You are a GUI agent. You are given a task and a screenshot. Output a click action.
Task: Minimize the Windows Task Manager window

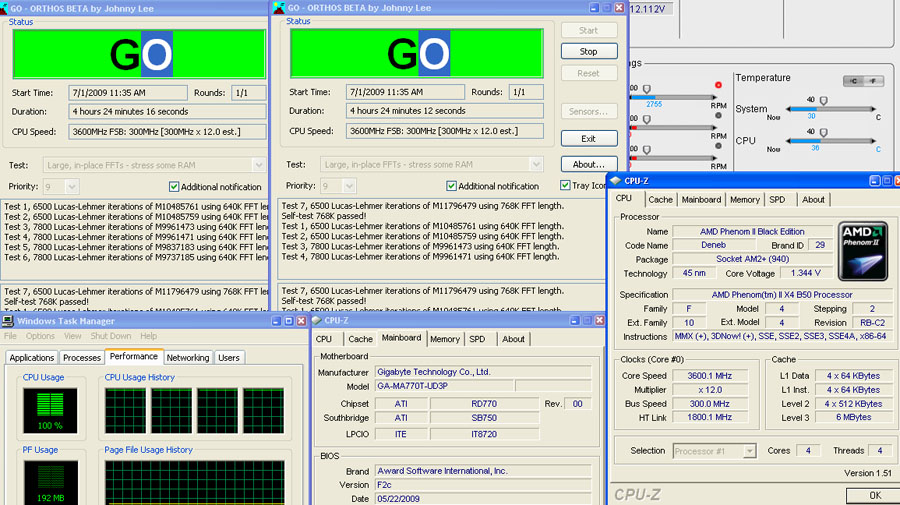click(276, 321)
